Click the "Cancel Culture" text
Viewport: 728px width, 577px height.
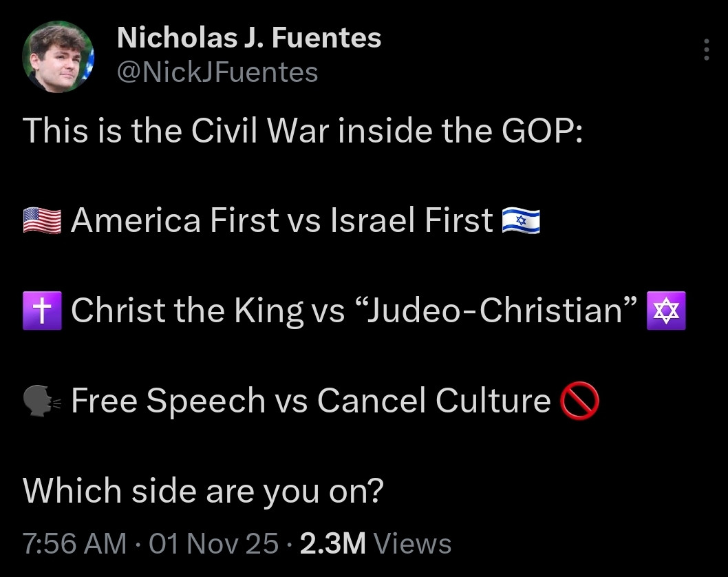(x=433, y=401)
